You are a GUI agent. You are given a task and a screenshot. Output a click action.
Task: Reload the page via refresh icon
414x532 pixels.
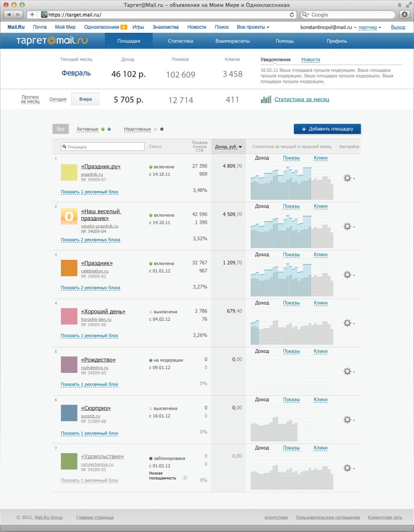coord(292,14)
